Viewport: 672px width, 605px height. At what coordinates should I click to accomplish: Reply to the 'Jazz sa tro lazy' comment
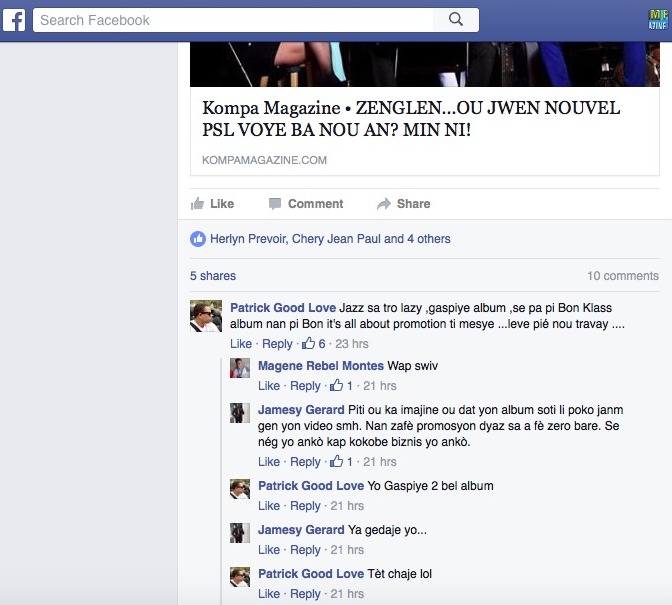pyautogui.click(x=277, y=344)
